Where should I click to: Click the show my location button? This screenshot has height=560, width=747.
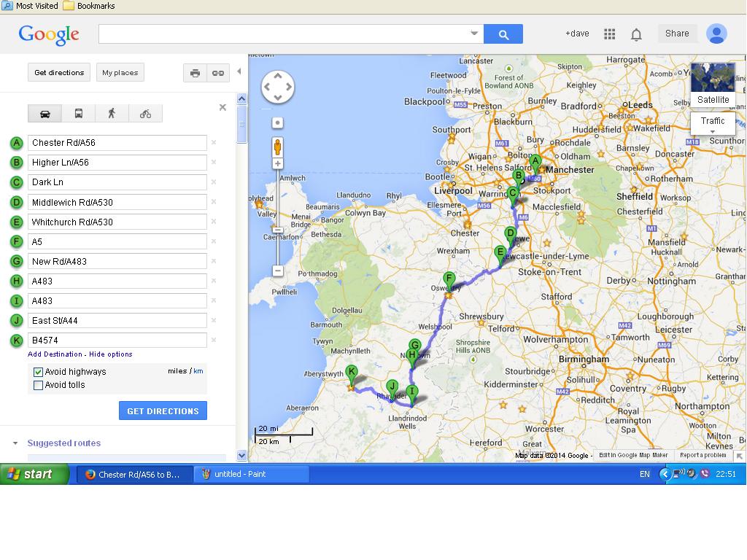pos(277,122)
